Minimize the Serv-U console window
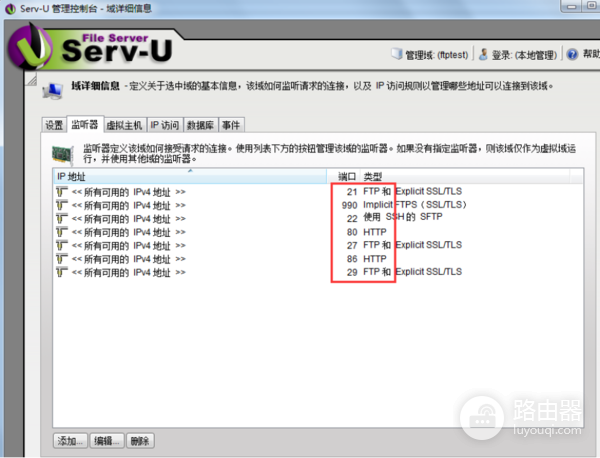600x458 pixels. click(571, 6)
